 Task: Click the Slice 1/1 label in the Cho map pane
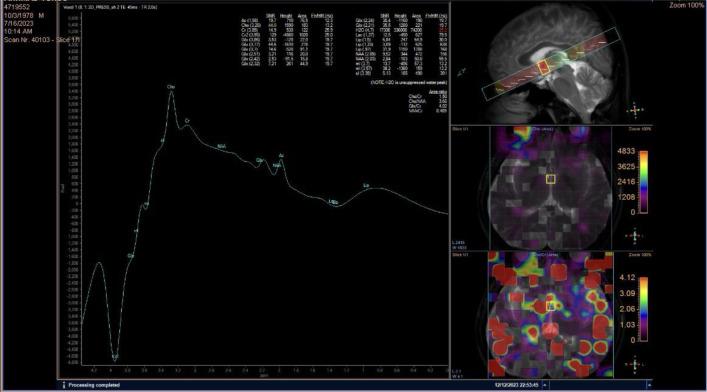(460, 129)
